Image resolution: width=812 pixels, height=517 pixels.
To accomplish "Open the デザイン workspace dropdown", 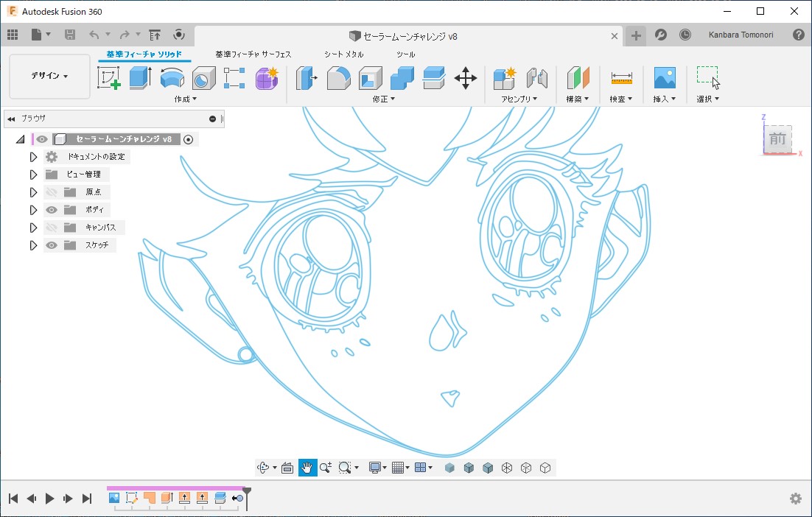I will [49, 76].
